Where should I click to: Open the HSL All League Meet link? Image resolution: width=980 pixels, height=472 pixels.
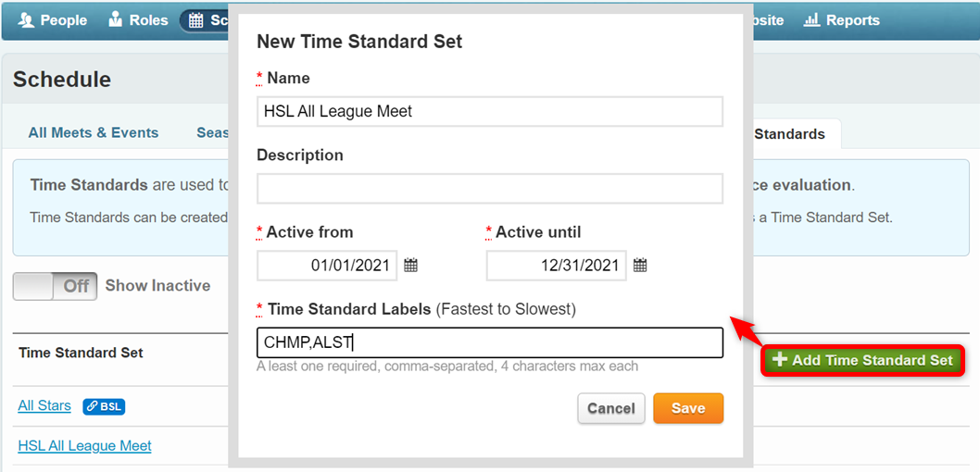click(x=84, y=446)
